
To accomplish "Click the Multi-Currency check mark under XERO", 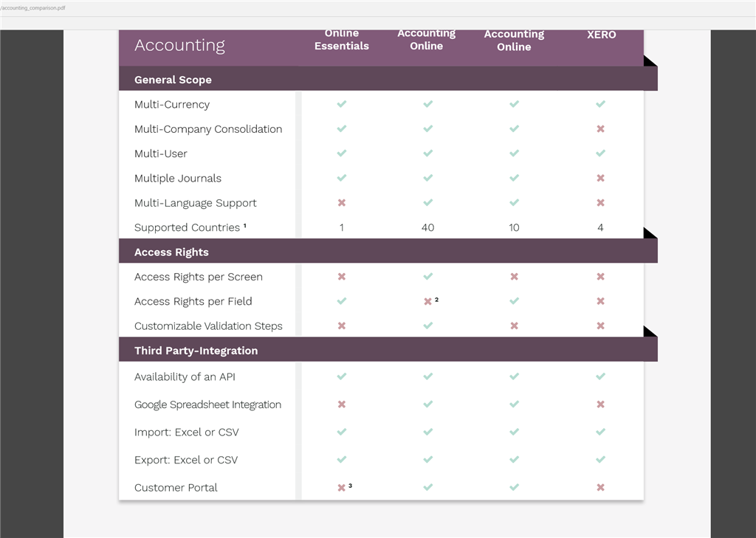I will click(600, 104).
